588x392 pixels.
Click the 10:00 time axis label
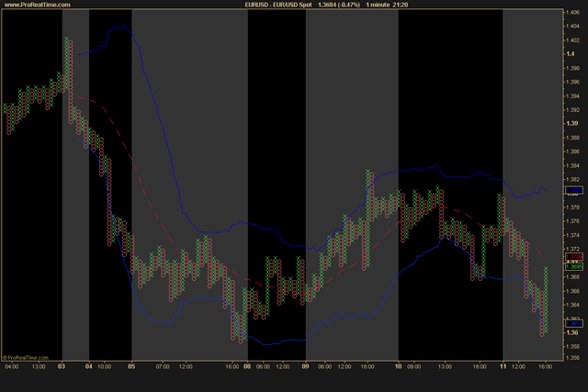[x=104, y=366]
